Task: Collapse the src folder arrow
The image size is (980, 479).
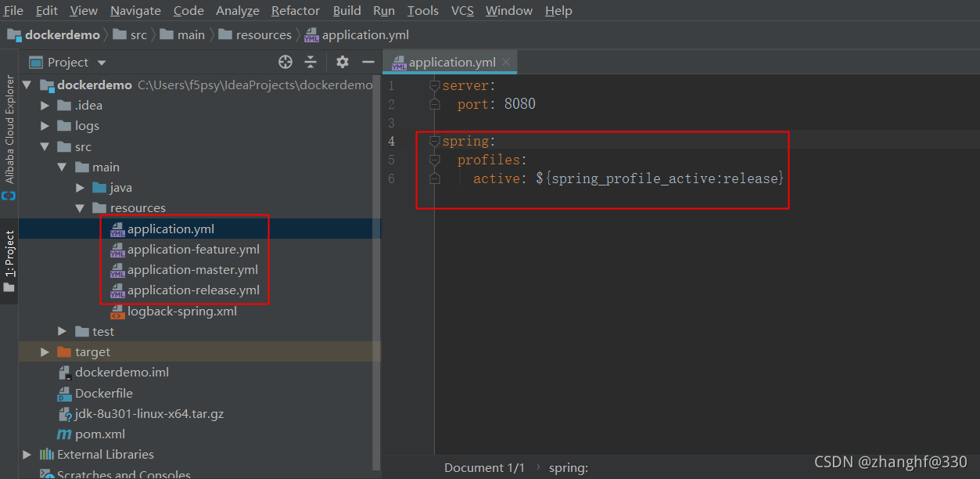Action: click(x=45, y=146)
